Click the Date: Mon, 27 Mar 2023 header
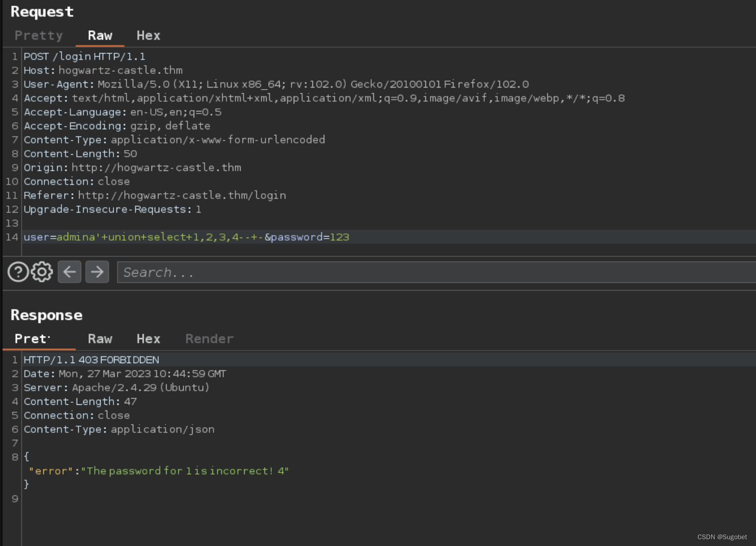The width and height of the screenshot is (756, 546). (125, 374)
